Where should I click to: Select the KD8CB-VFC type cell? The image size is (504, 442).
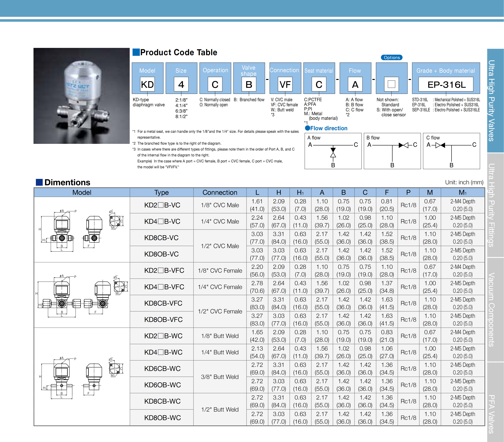point(161,303)
